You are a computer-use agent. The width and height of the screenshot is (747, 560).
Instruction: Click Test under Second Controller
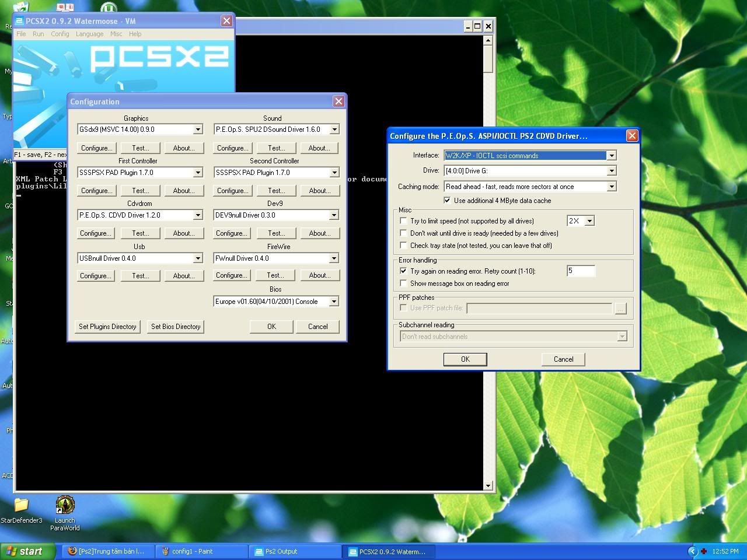tap(276, 191)
